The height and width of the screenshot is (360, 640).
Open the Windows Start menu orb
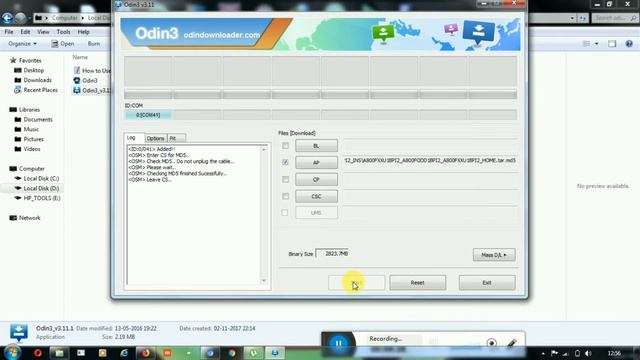pyautogui.click(x=12, y=353)
